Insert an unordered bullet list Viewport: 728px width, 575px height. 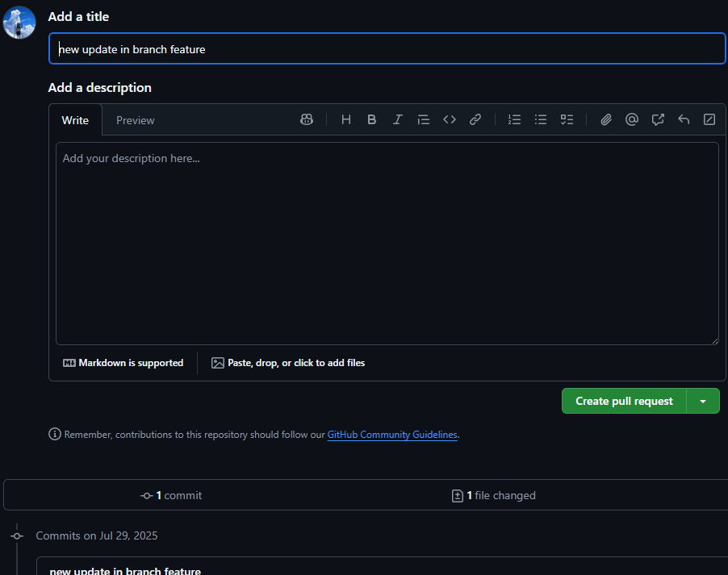541,119
